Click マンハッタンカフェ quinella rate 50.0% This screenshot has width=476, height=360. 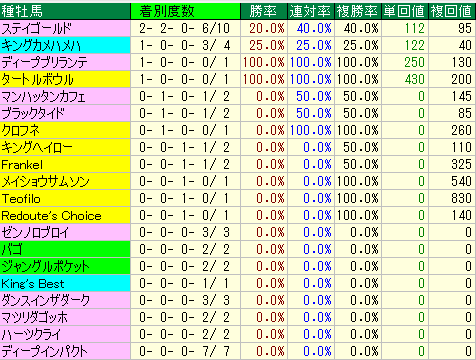(314, 96)
